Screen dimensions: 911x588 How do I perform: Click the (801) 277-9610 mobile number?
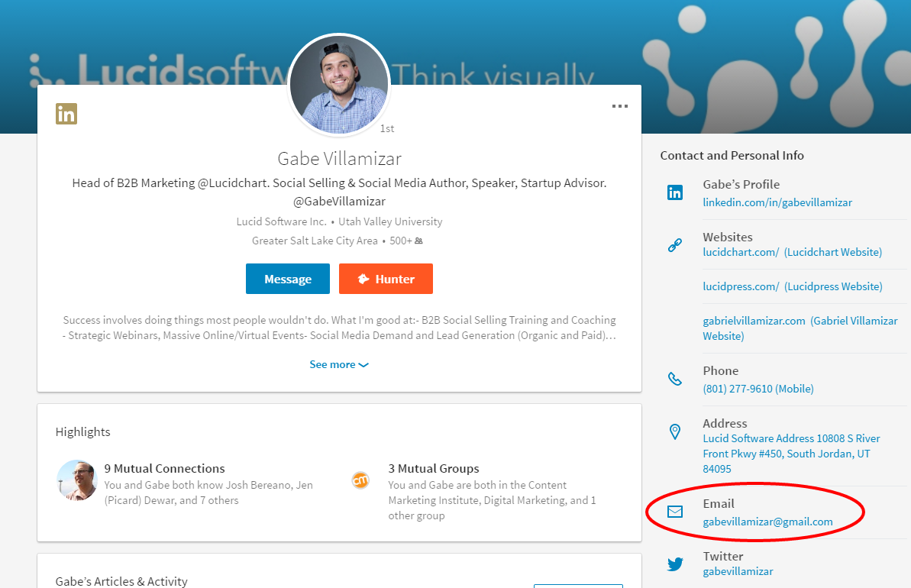coord(758,389)
